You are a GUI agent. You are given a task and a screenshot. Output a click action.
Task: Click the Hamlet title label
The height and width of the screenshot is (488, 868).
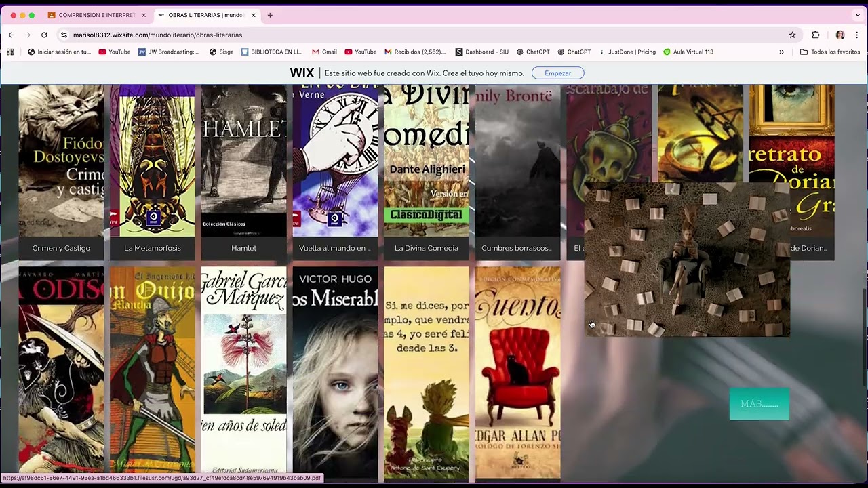pyautogui.click(x=243, y=248)
